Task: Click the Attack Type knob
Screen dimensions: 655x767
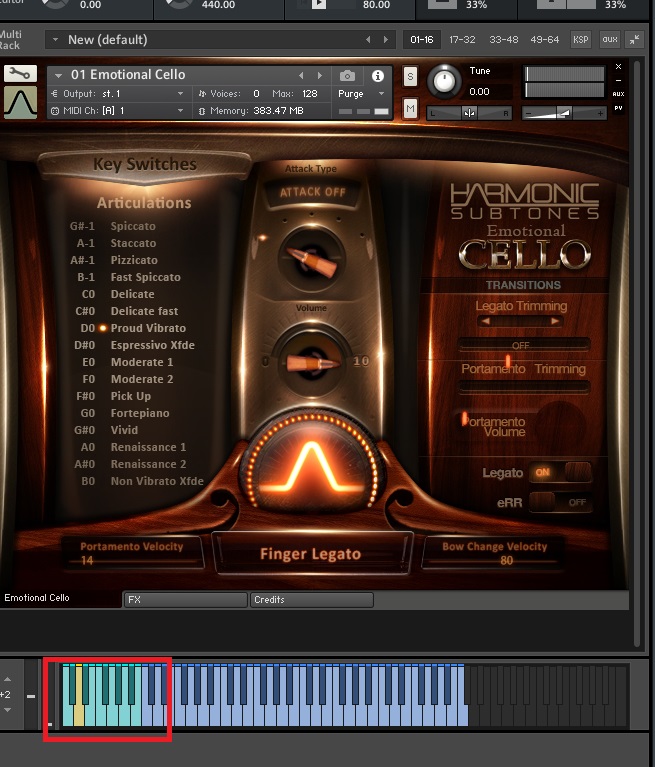Action: coord(312,260)
